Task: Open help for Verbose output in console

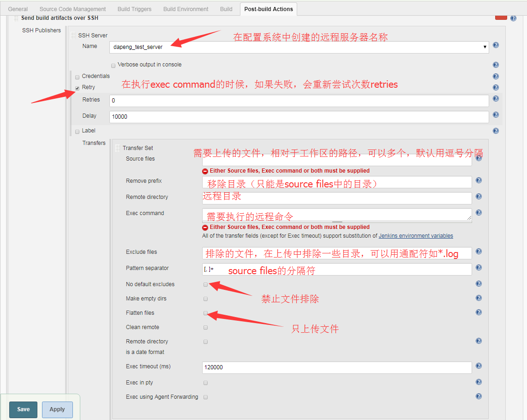Action: pos(496,65)
